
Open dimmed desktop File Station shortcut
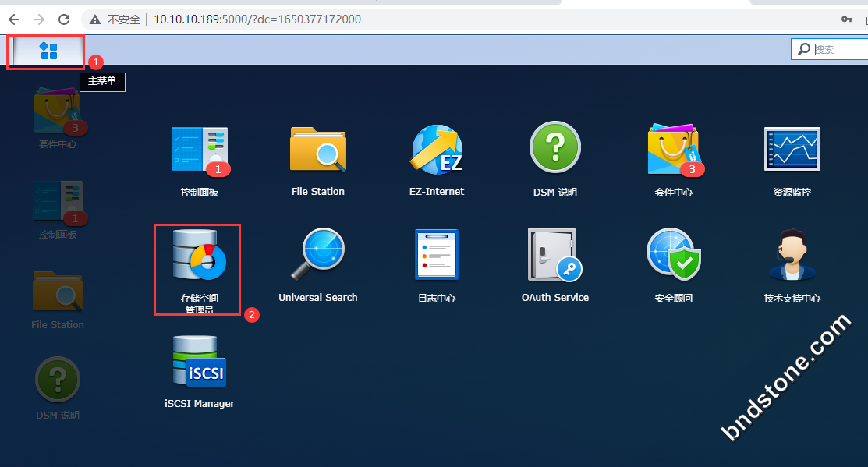pyautogui.click(x=58, y=291)
